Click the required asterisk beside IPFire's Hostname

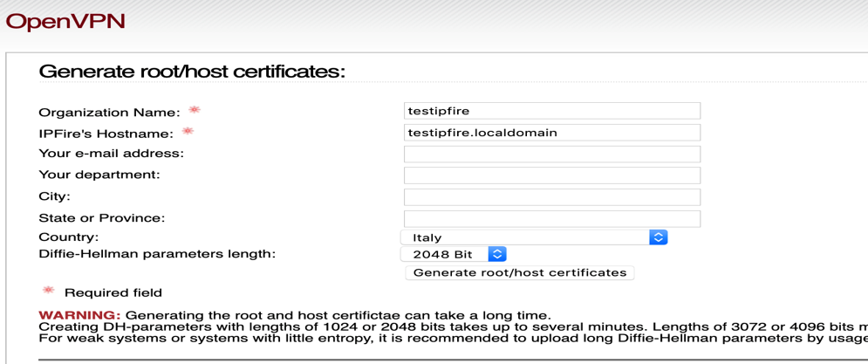point(188,131)
